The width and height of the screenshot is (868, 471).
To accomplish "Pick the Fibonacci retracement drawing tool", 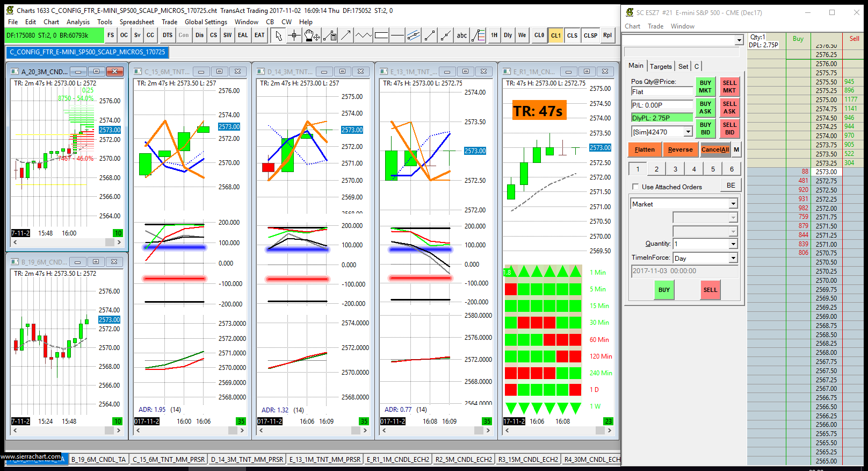I will tap(478, 35).
